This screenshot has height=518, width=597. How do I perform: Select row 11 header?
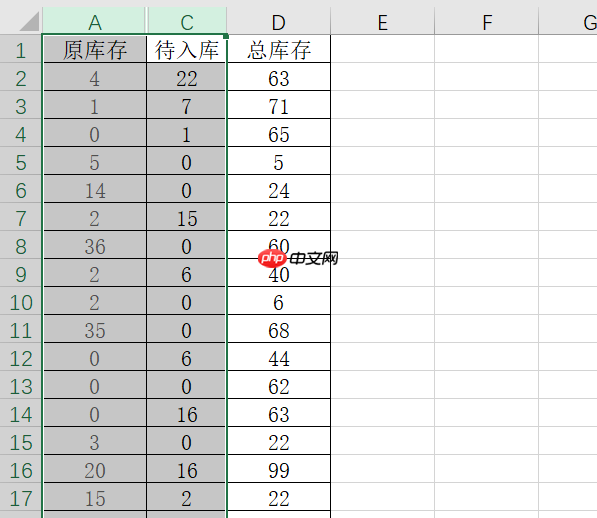tap(21, 328)
